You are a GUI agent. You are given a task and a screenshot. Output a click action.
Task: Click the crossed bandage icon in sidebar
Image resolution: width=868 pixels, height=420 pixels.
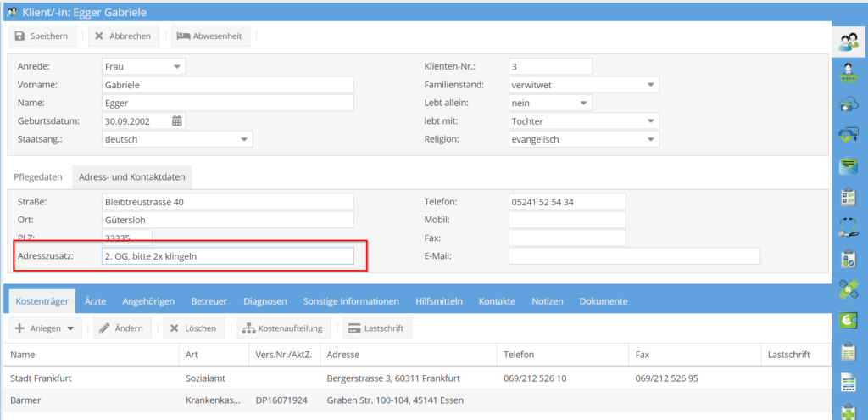[x=848, y=289]
